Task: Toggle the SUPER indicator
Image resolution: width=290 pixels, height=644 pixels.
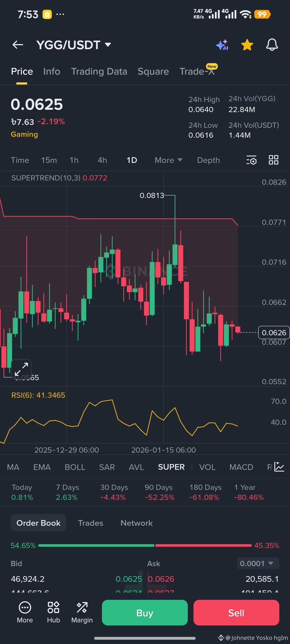Action: tap(171, 467)
